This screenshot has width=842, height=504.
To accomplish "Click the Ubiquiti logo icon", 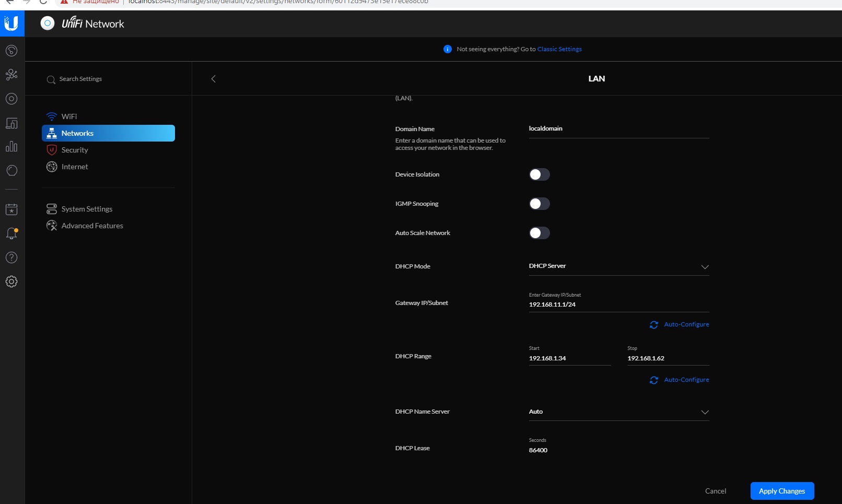I will 11,24.
